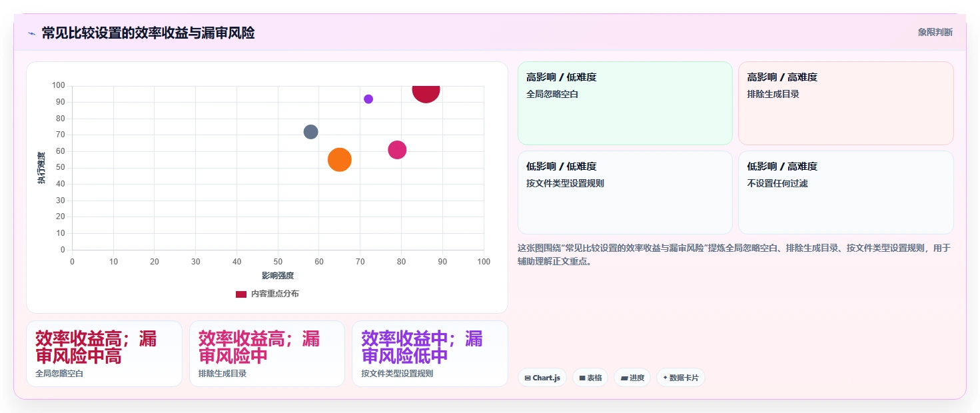Select the 效率收益中；漏审风险低中 card
The height and width of the screenshot is (413, 980).
click(x=430, y=354)
